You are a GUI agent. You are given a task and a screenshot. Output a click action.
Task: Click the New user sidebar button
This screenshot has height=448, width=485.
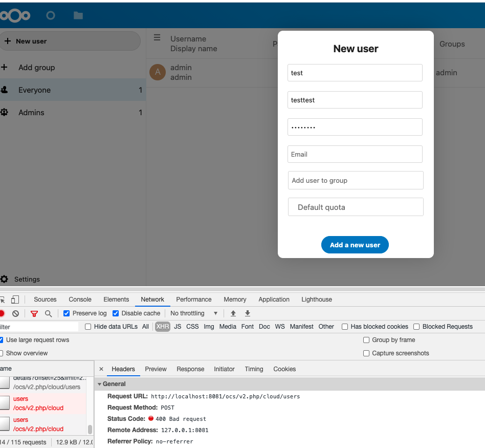(x=70, y=41)
